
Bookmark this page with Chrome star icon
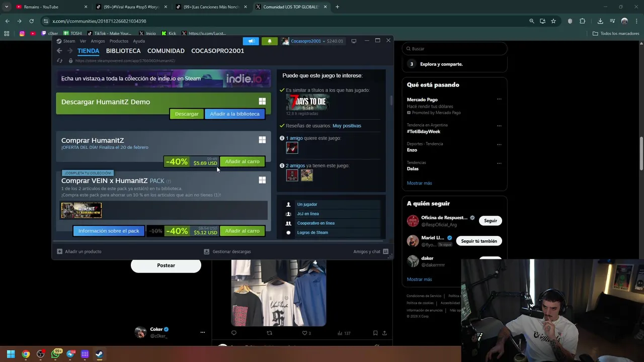[553, 21]
